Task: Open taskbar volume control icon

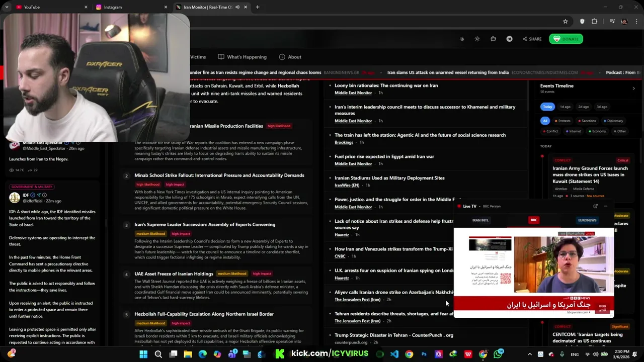Action: pyautogui.click(x=597, y=354)
